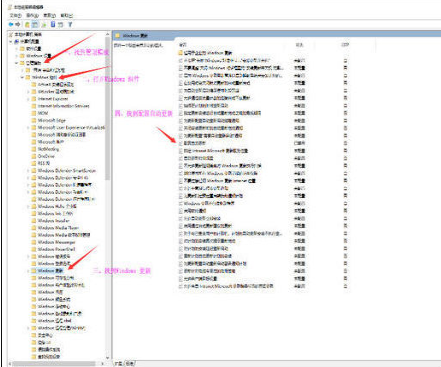
Task: Sort by the 状态 column header
Action: pos(299,45)
